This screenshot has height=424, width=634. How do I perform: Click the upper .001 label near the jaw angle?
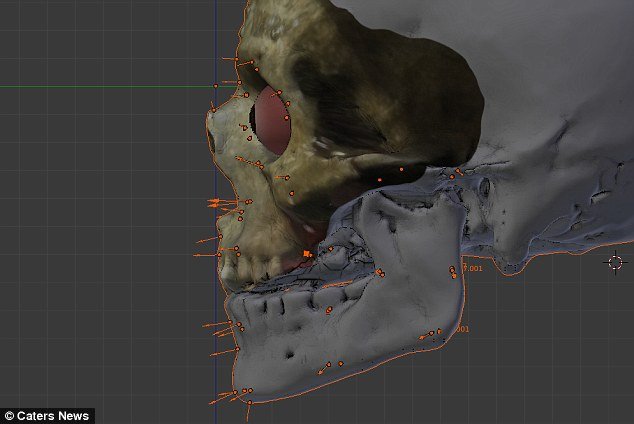point(472,268)
